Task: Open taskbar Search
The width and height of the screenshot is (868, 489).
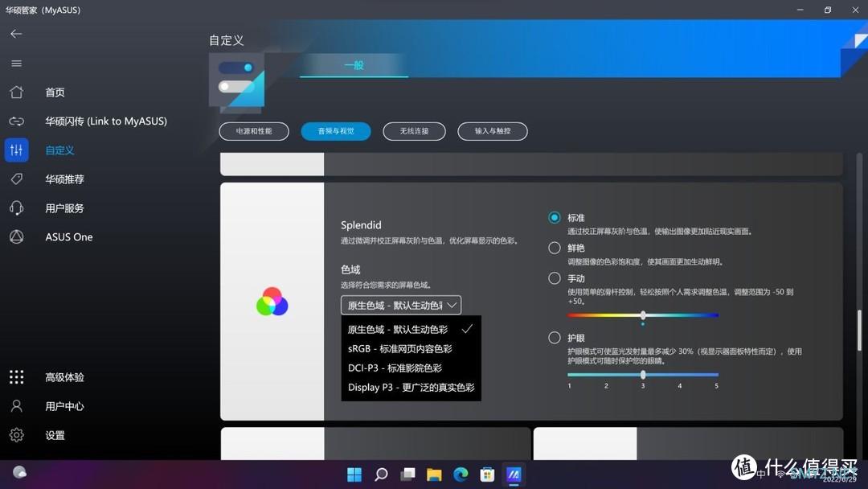Action: (x=381, y=475)
